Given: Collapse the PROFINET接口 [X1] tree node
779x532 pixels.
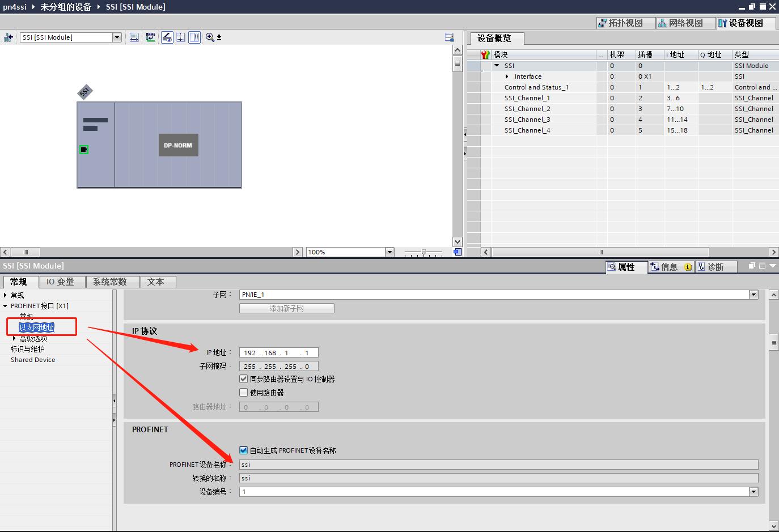Looking at the screenshot, I should coord(6,306).
